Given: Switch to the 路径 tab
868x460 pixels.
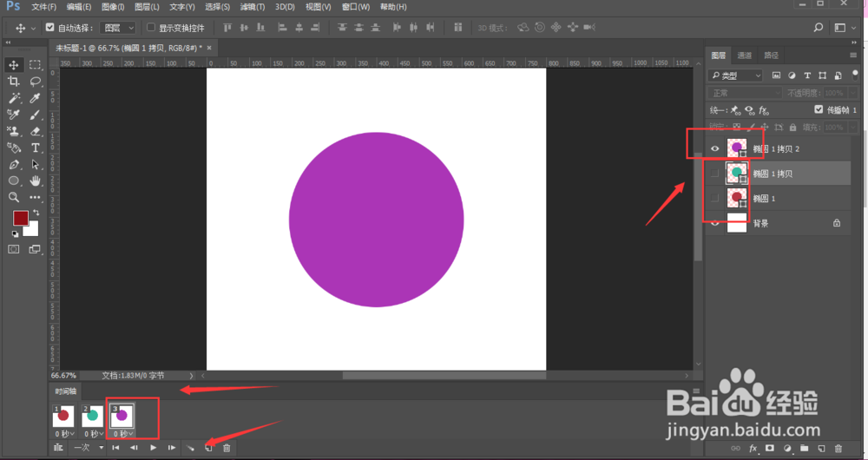Looking at the screenshot, I should (x=771, y=56).
